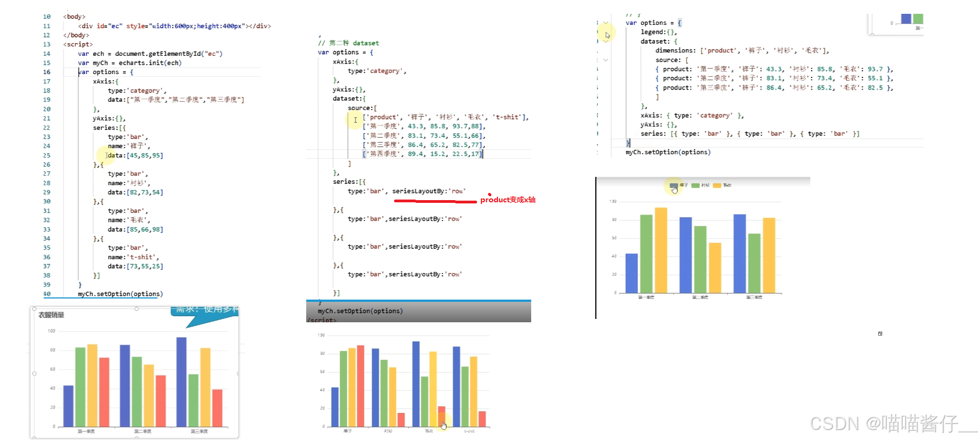Image resolution: width=980 pixels, height=440 pixels.
Task: Click the data:["第一季度","第二季度","第三季度"] line
Action: point(176,100)
